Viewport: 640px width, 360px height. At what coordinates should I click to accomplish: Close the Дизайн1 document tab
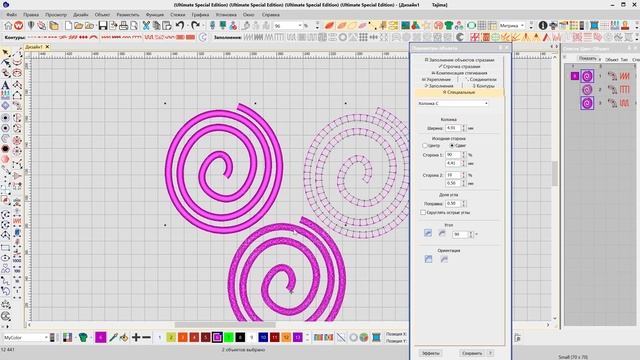coord(47,47)
